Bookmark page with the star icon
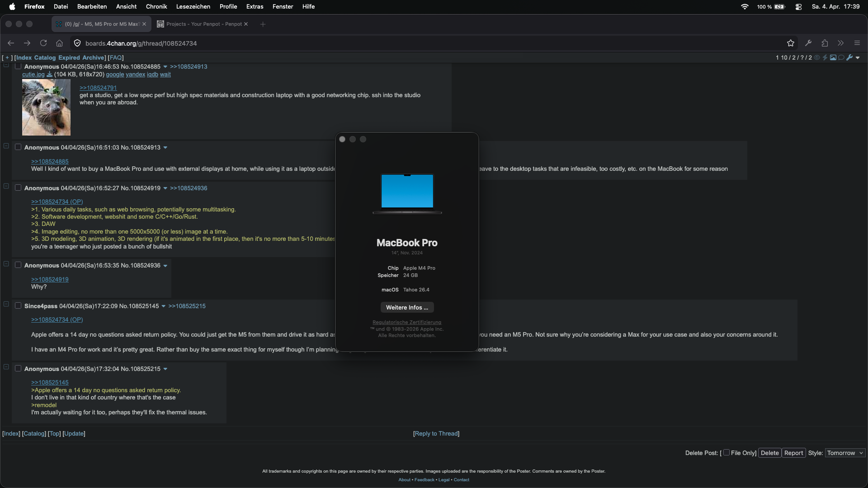This screenshot has height=488, width=868. pos(790,43)
